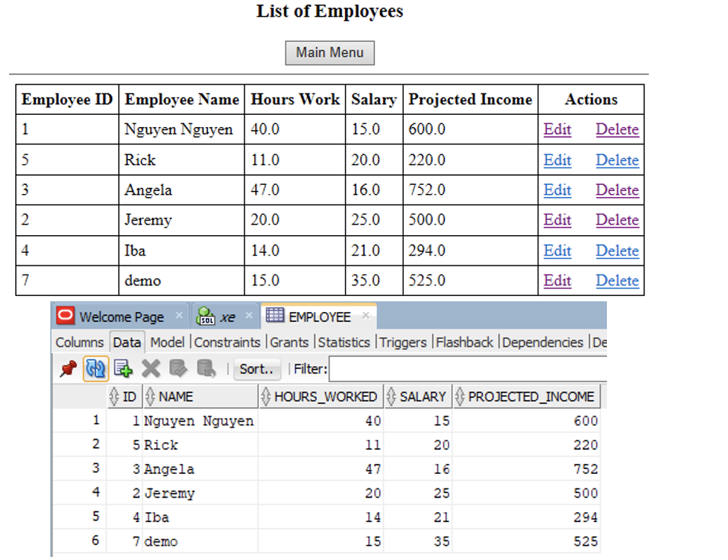Click Delete link for Rick
The width and height of the screenshot is (728, 560).
(617, 160)
